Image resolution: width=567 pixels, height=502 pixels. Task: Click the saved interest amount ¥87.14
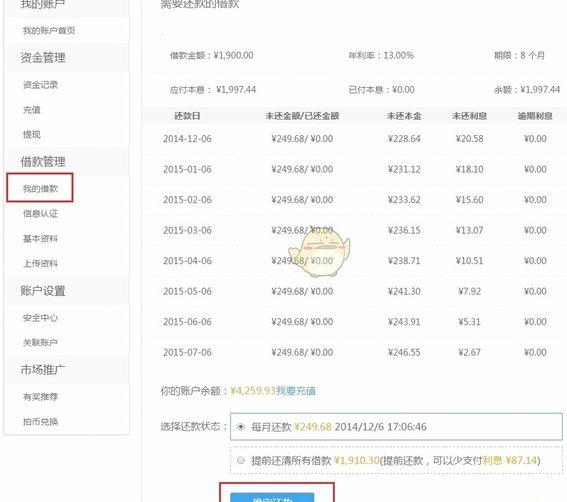(521, 460)
